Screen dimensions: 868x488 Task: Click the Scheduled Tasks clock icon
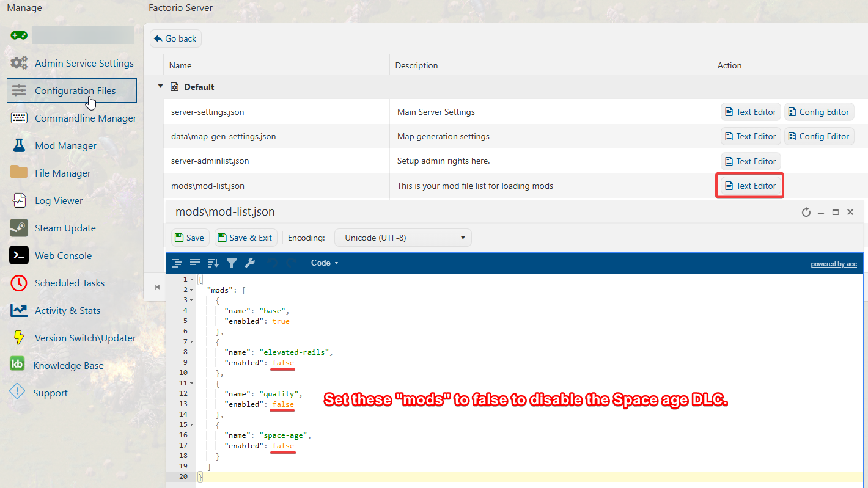click(19, 283)
